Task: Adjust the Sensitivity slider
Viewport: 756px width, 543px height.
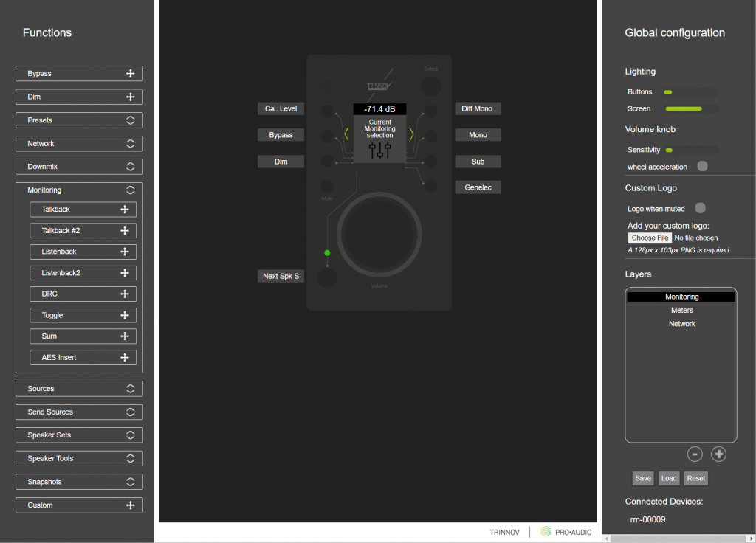Action: pos(691,150)
